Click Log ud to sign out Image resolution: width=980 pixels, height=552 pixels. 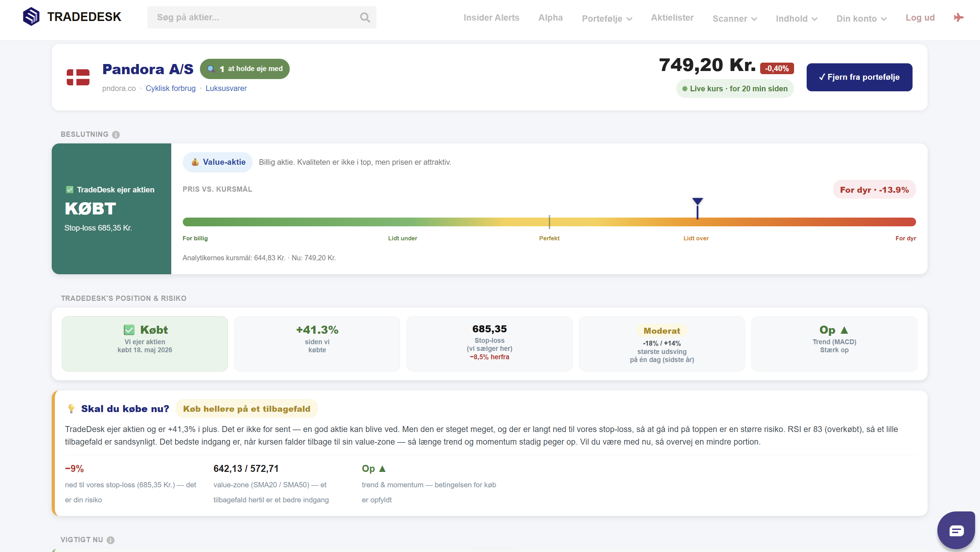[x=920, y=17]
